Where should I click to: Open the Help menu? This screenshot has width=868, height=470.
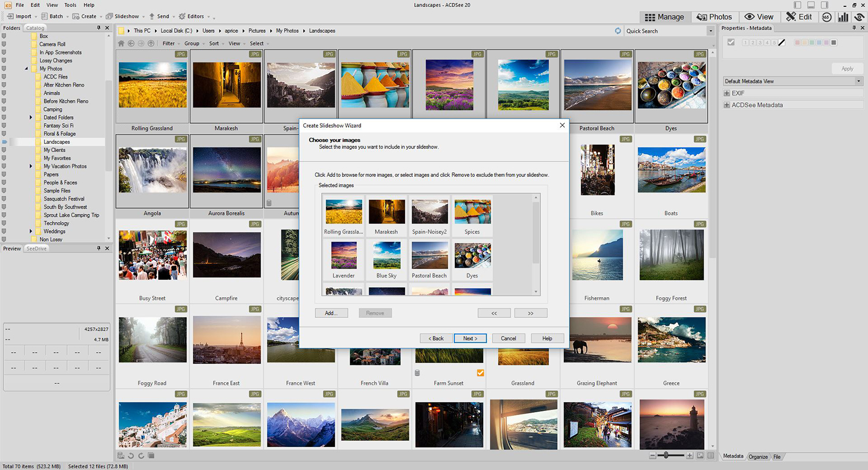point(89,5)
